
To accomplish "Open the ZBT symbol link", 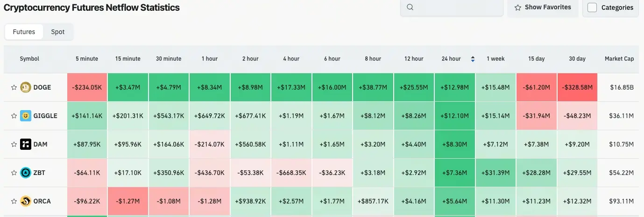I will [39, 173].
